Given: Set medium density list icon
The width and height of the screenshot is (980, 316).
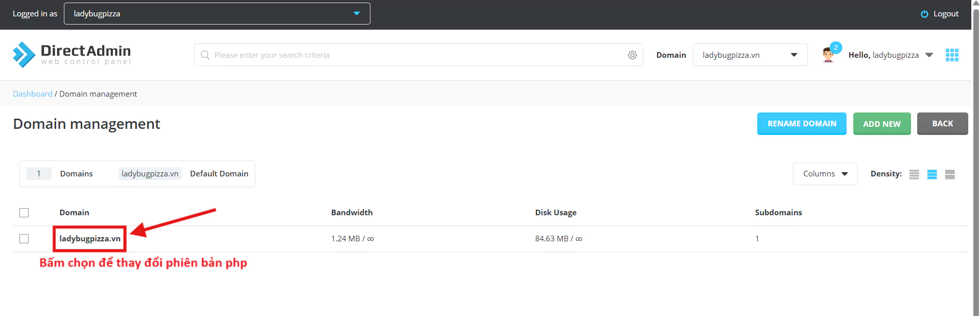Looking at the screenshot, I should tap(932, 174).
